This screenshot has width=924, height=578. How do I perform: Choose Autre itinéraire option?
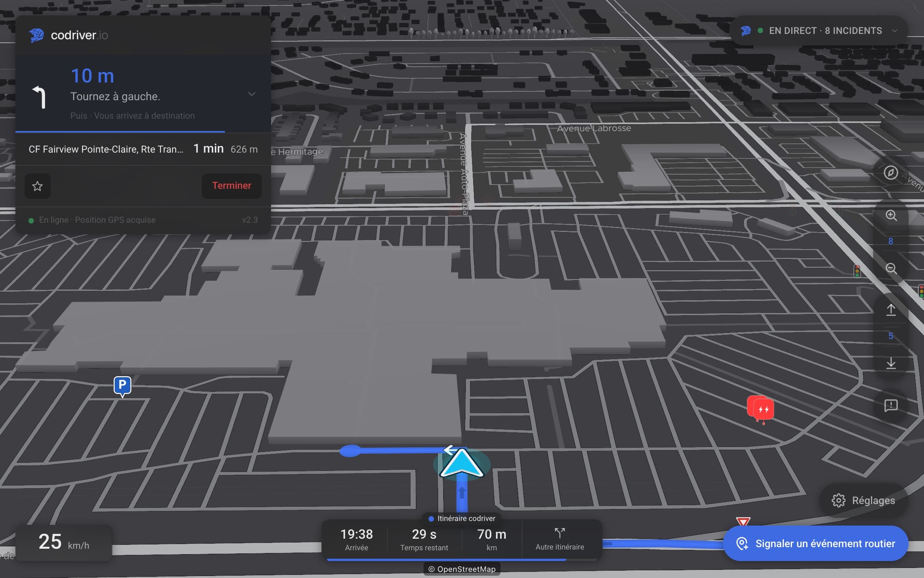(560, 539)
